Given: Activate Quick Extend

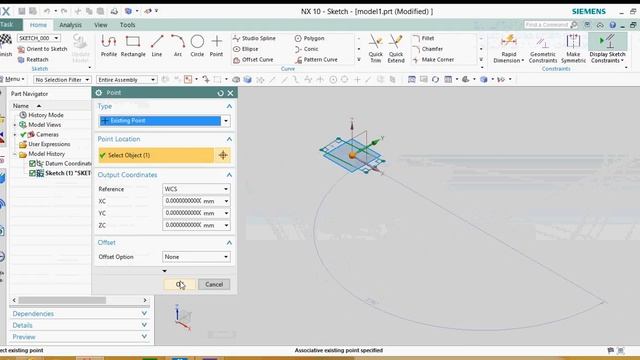Looking at the screenshot, I should [x=396, y=49].
